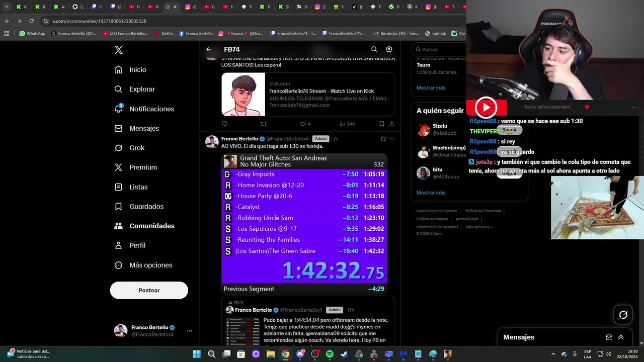The width and height of the screenshot is (644, 362).
Task: Click browser back arrow
Action: tap(7, 21)
